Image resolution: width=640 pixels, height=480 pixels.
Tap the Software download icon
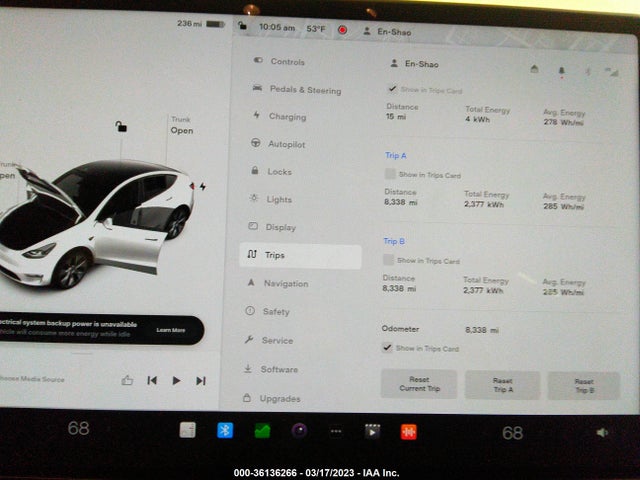tap(248, 368)
